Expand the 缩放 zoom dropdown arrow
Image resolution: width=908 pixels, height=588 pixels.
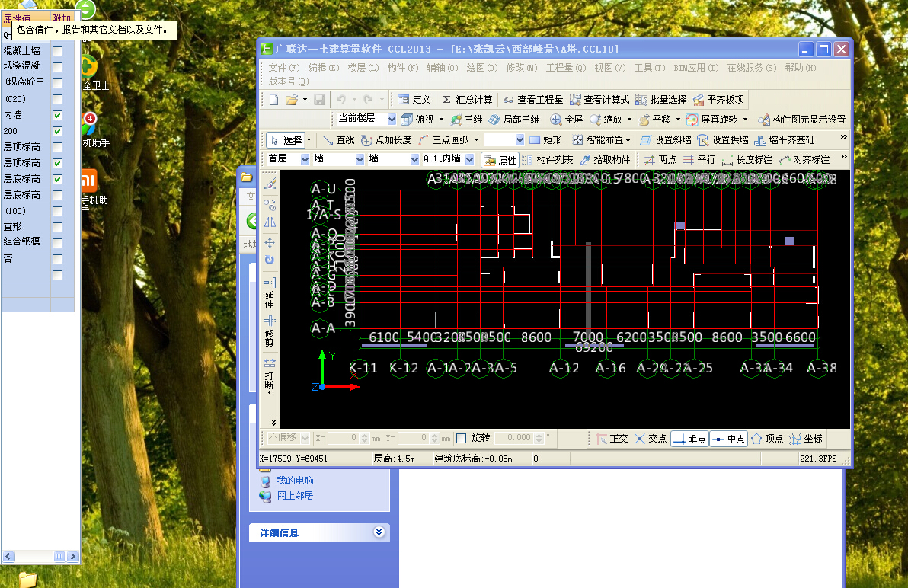pyautogui.click(x=629, y=120)
